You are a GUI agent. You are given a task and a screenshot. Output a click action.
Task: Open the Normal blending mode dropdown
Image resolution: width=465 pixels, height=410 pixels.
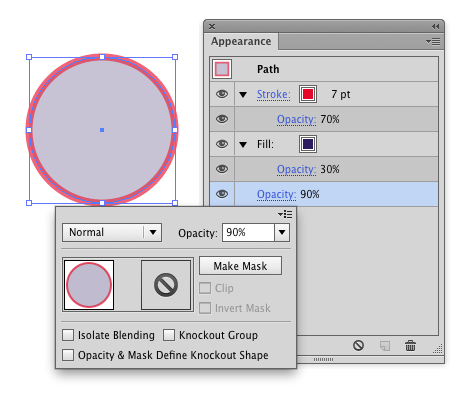pyautogui.click(x=112, y=232)
